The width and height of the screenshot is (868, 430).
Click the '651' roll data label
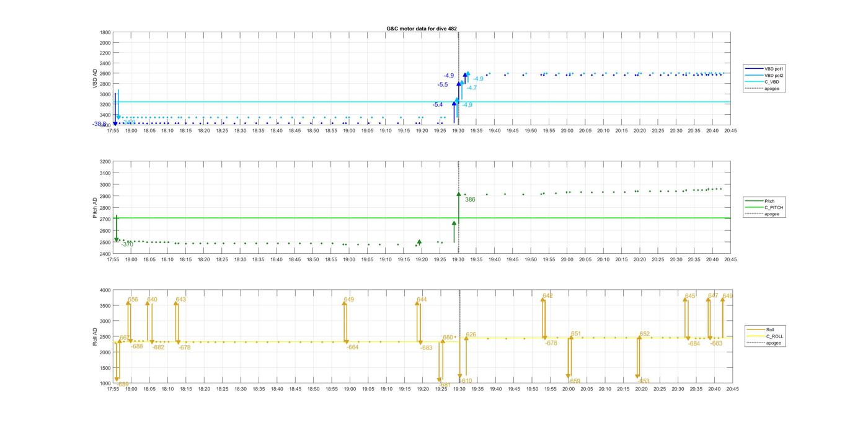[576, 334]
